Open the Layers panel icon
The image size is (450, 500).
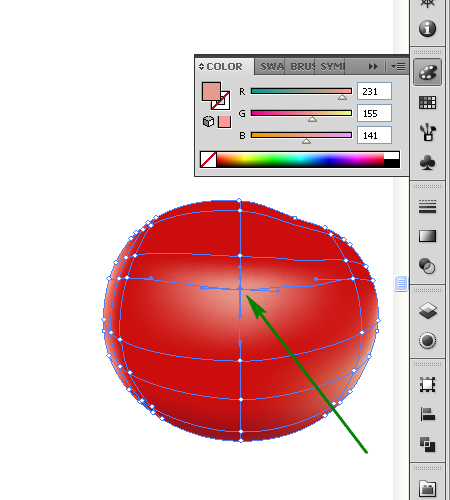coord(427,311)
